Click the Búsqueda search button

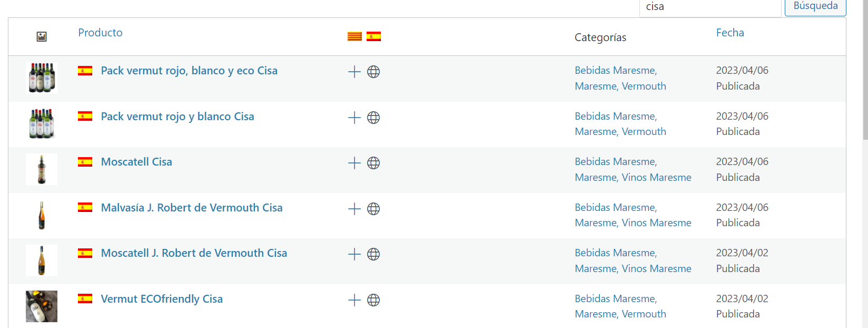(815, 7)
